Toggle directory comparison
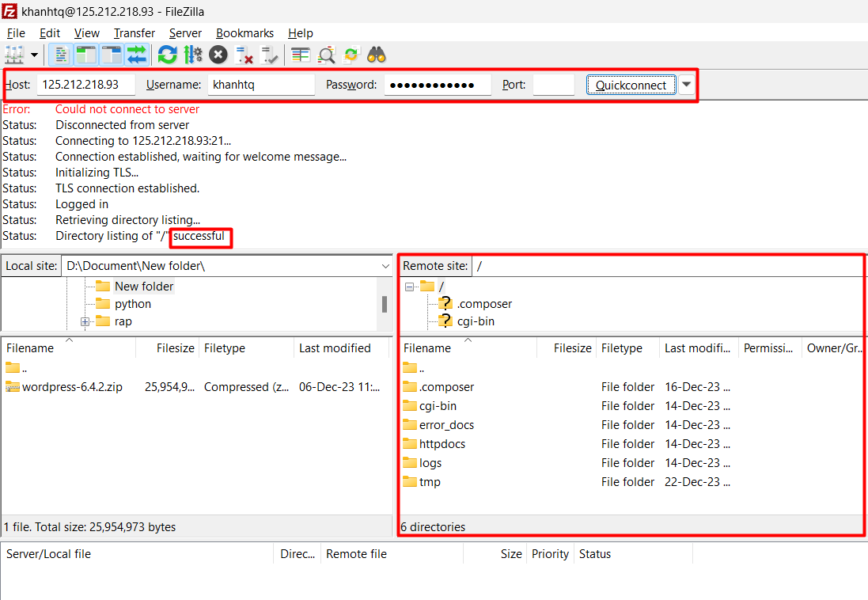Image resolution: width=868 pixels, height=600 pixels. [326, 55]
